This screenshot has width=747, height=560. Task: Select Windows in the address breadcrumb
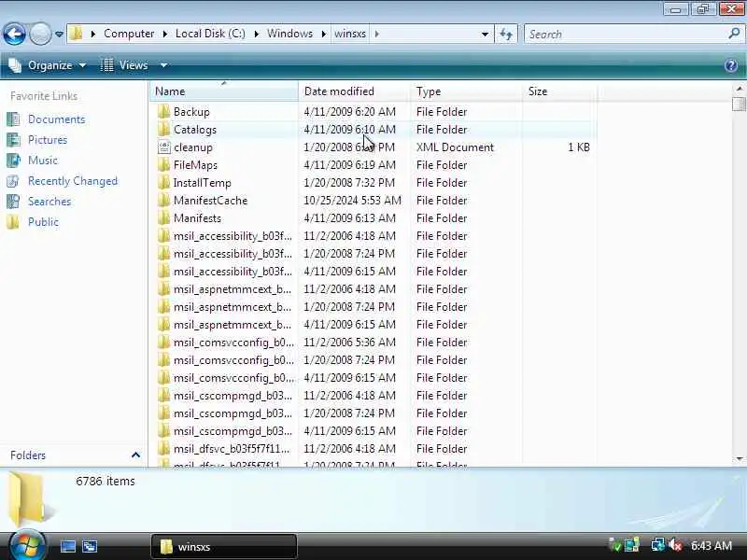pos(289,34)
